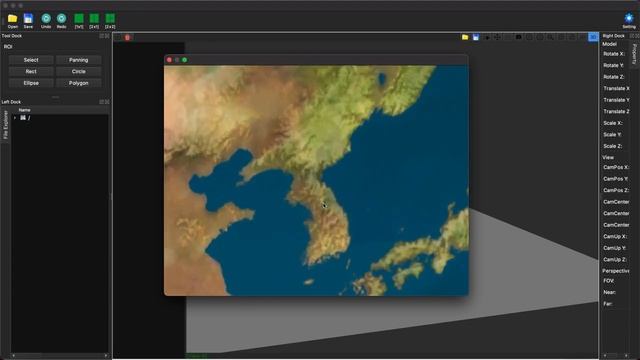This screenshot has height=360, width=640.
Task: Float the Right Dock panel
Action: pos(633,36)
